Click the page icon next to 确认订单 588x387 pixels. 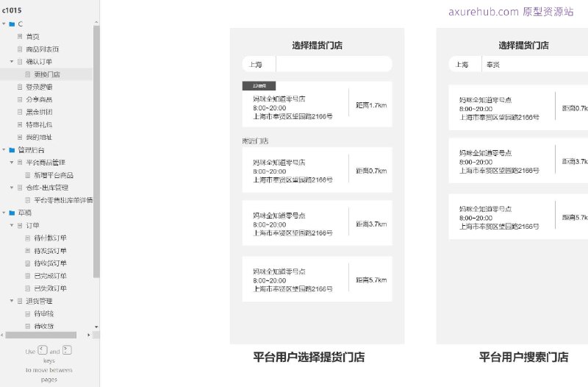pyautogui.click(x=20, y=62)
